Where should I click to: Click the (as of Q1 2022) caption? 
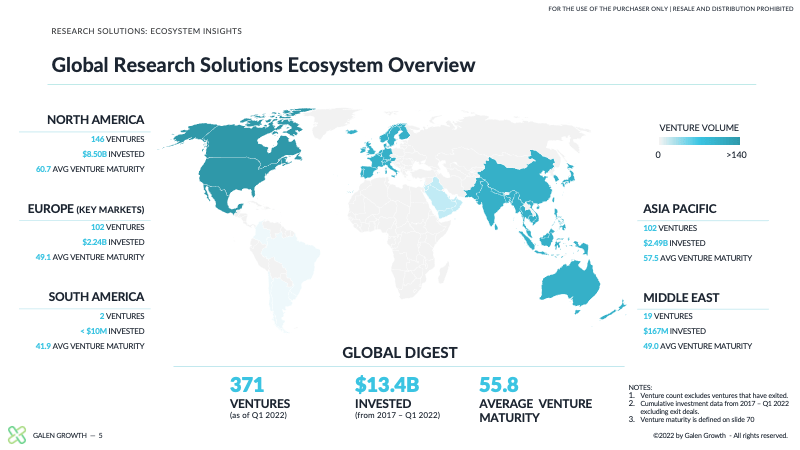click(258, 415)
